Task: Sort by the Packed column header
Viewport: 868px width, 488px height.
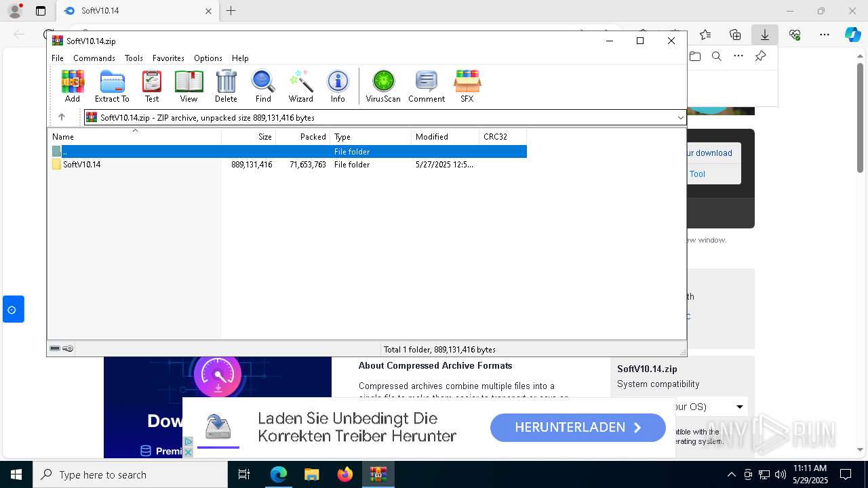Action: pos(303,137)
